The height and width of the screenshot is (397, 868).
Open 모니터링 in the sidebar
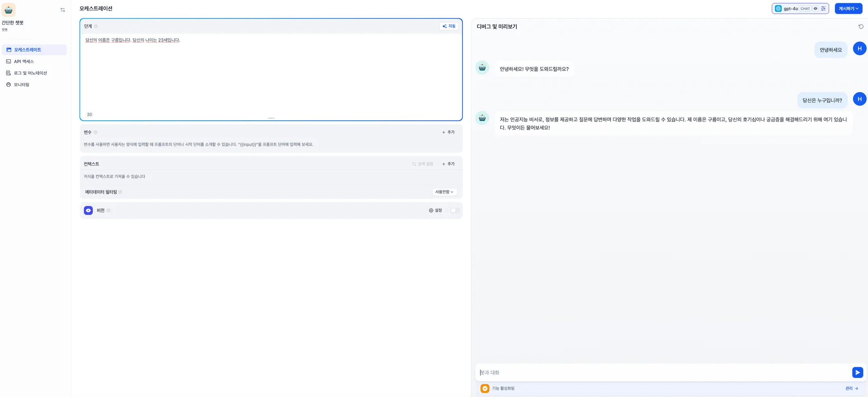22,85
